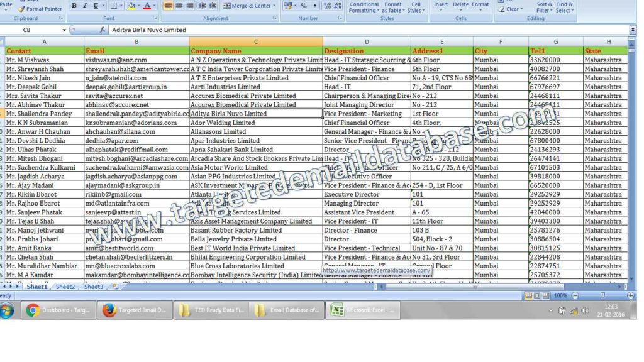644x362 pixels.
Task: Open the Merge & Center dropdown arrow
Action: [274, 6]
